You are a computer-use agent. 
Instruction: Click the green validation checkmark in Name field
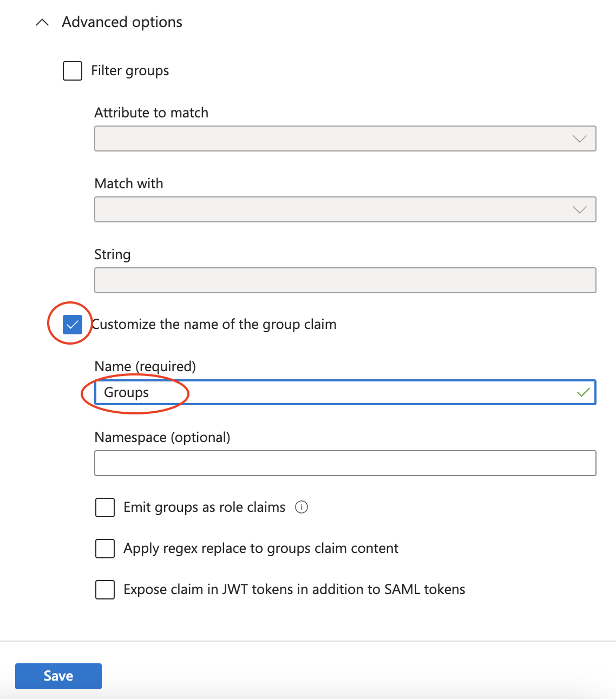583,393
